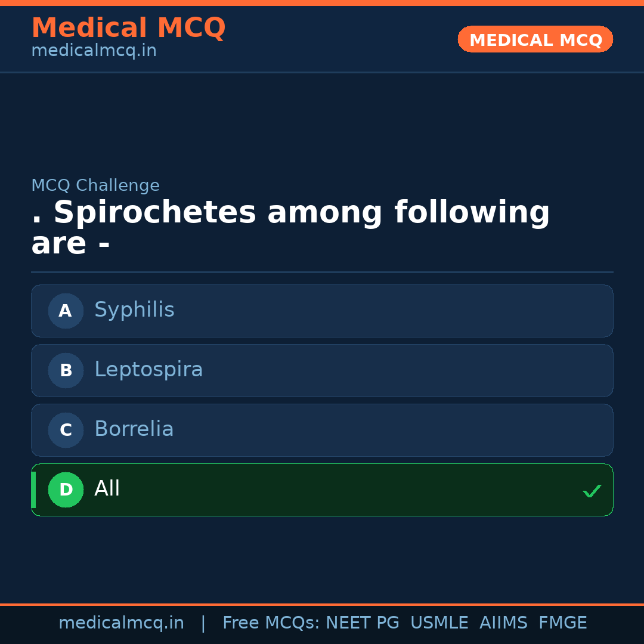This screenshot has height=644, width=644.
Task: Click the Medical MCQ logo text
Action: [x=128, y=27]
